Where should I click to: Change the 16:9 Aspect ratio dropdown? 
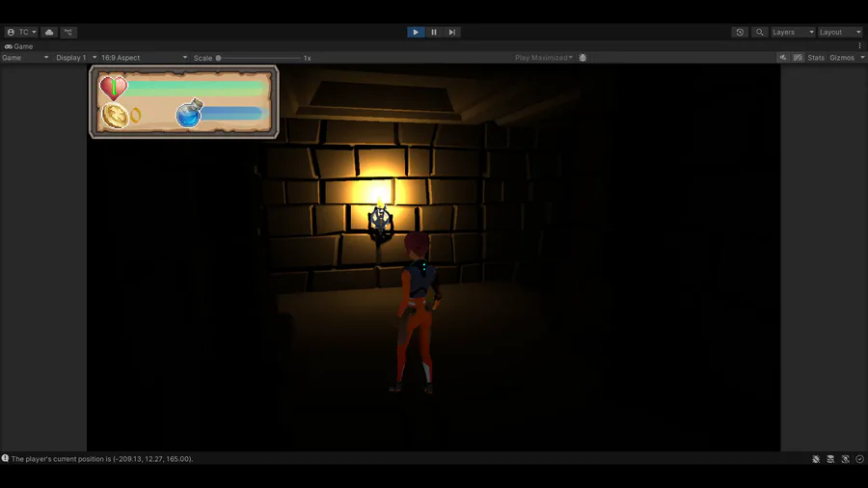[x=144, y=58]
